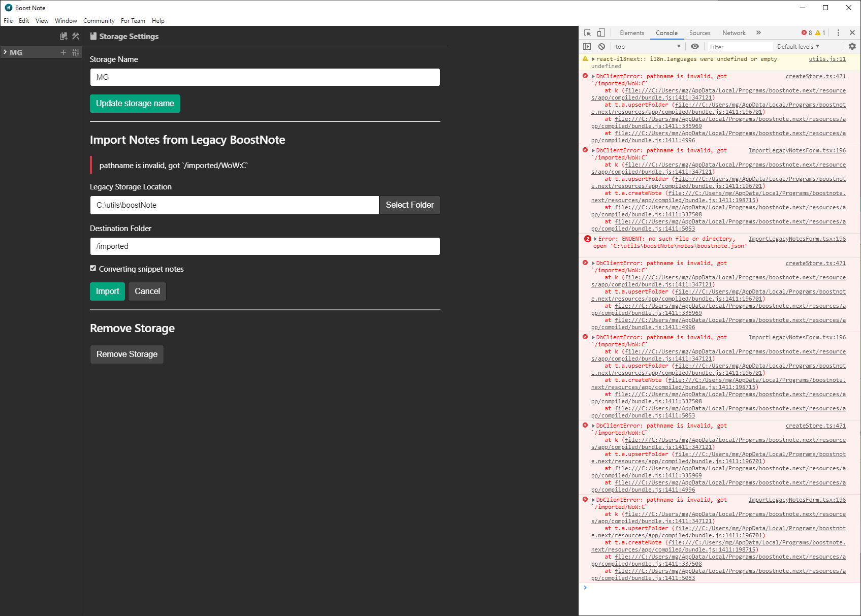
Task: Switch to the Network tab
Action: point(734,33)
